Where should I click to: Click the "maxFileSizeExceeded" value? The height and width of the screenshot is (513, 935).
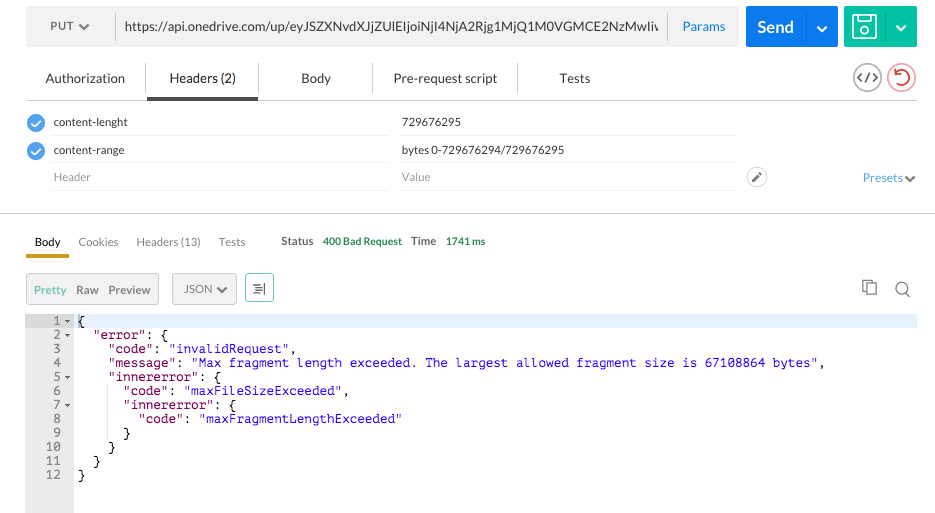point(263,391)
